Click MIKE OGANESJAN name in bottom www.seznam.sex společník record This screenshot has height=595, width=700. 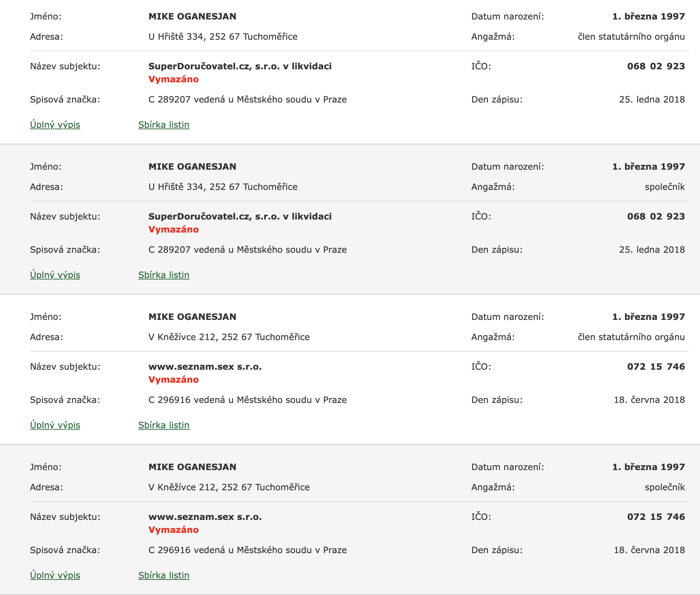click(x=192, y=467)
